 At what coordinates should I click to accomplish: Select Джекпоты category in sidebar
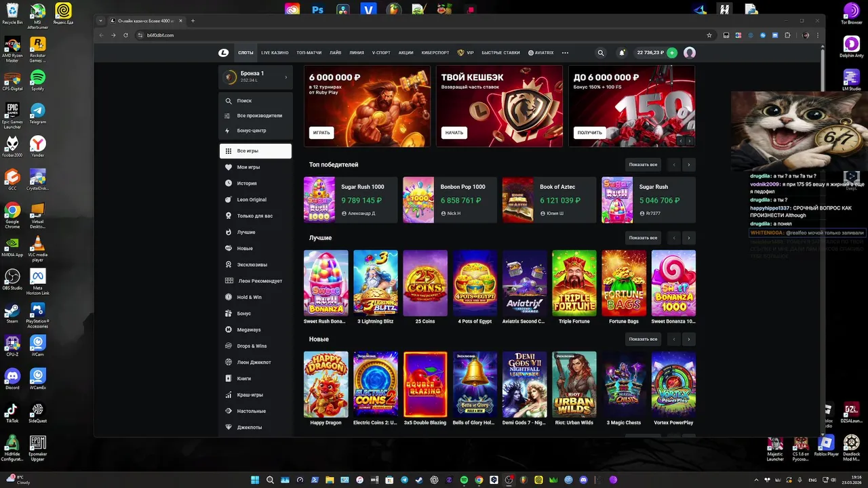[x=256, y=427]
